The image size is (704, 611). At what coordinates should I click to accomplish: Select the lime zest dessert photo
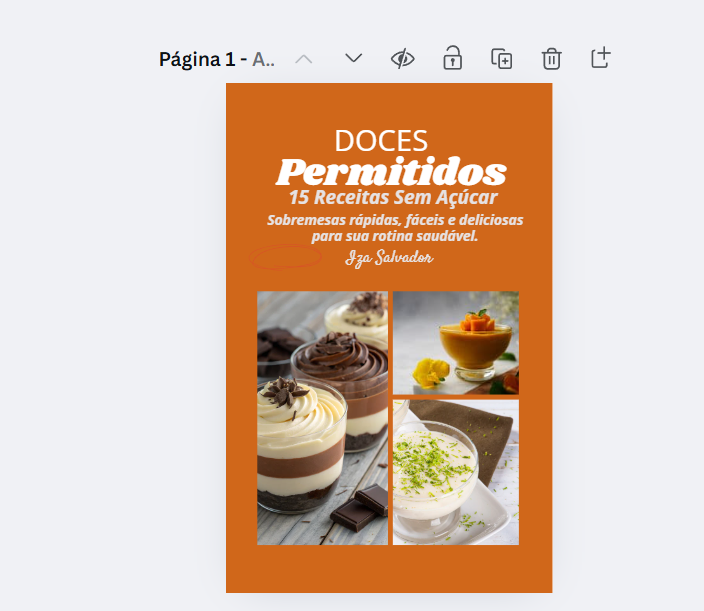pyautogui.click(x=456, y=472)
